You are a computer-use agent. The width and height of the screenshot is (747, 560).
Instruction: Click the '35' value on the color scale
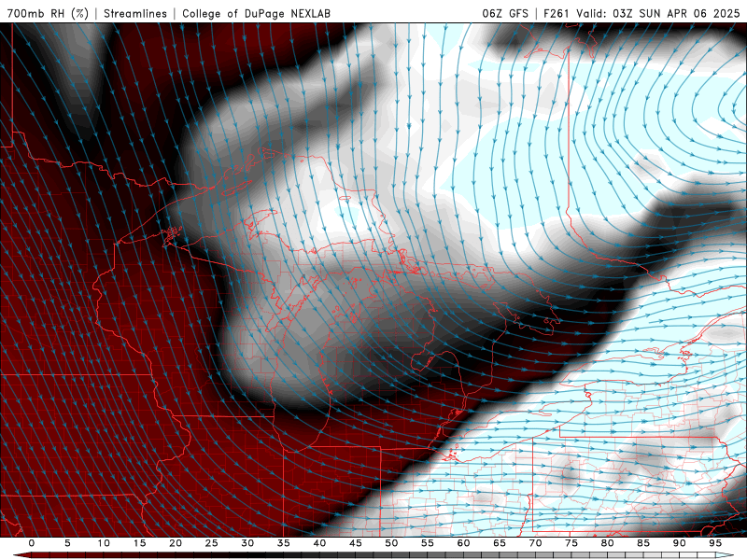tap(284, 543)
